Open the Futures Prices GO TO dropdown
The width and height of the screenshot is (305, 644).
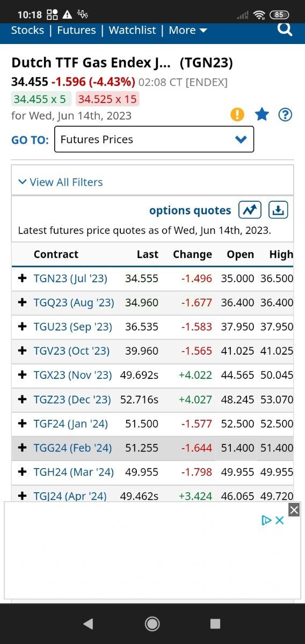click(x=154, y=140)
